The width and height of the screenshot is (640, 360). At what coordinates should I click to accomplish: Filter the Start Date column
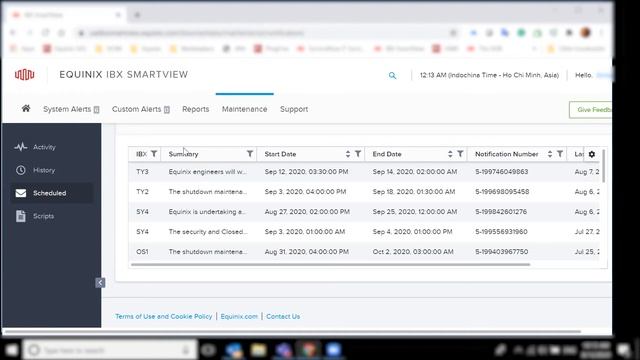[358, 154]
